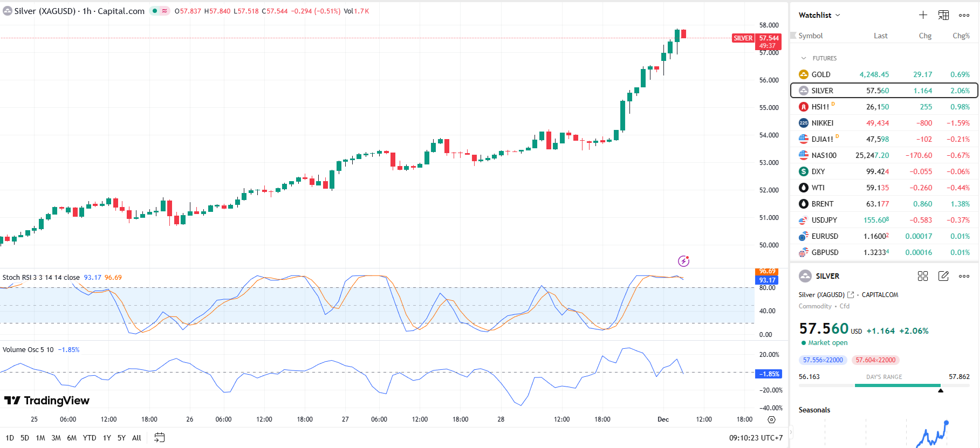Image resolution: width=980 pixels, height=448 pixels.
Task: Toggle the green market status indicator in header
Action: pyautogui.click(x=155, y=11)
